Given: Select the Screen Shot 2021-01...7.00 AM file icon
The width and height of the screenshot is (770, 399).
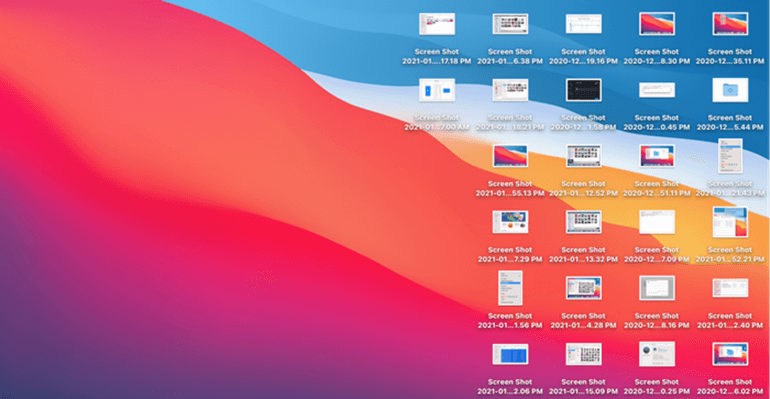Looking at the screenshot, I should (437, 90).
